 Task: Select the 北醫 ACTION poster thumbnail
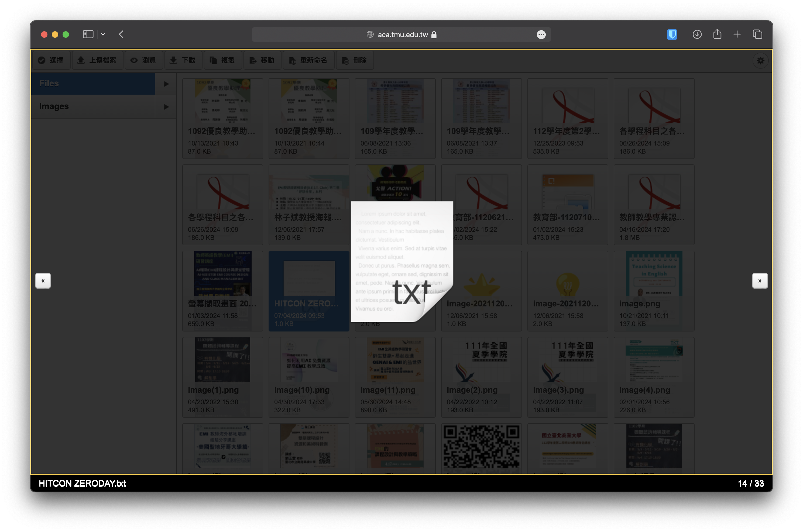pyautogui.click(x=395, y=183)
